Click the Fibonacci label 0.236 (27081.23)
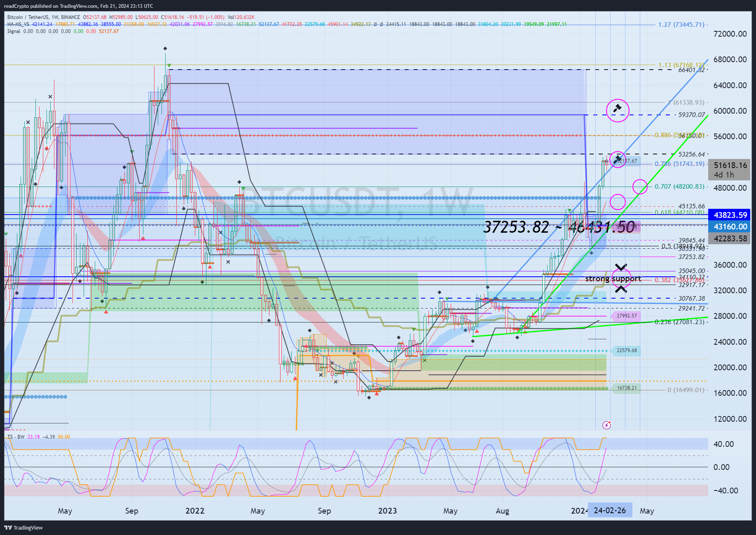756x535 pixels. click(679, 322)
